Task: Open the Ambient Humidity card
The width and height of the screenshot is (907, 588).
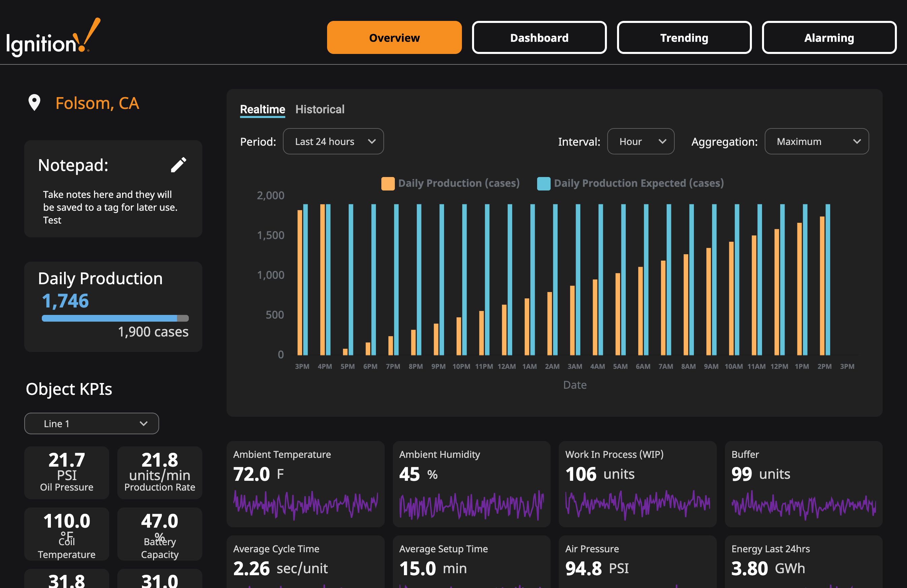Action: coord(471,484)
